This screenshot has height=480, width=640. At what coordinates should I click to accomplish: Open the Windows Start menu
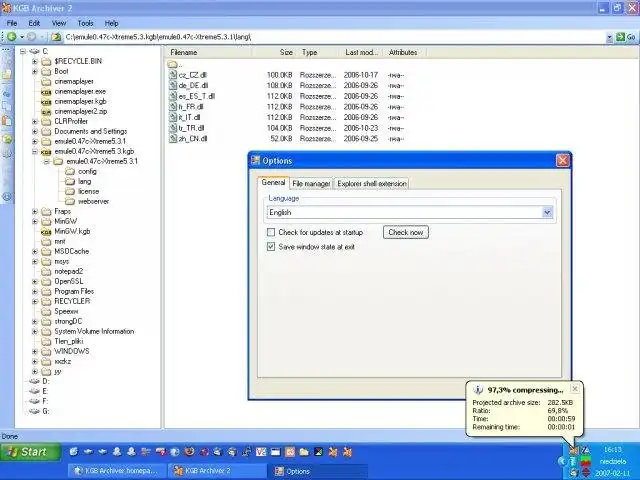pos(31,452)
